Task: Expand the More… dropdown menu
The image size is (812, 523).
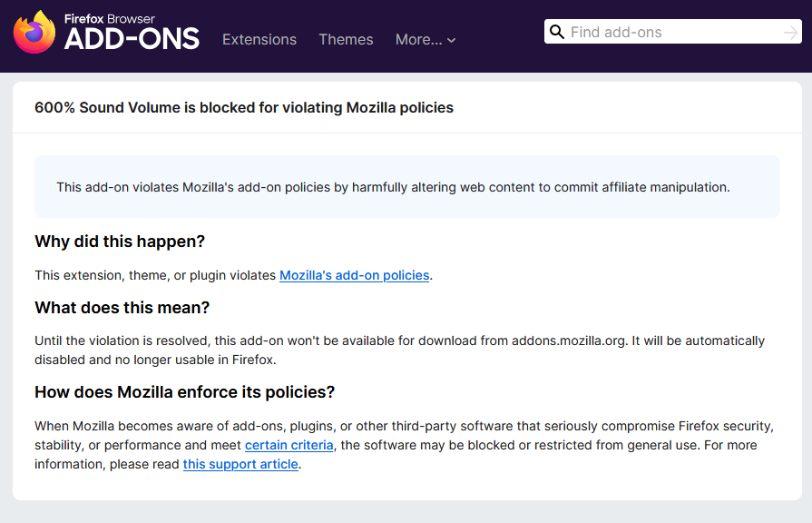Action: pos(426,39)
